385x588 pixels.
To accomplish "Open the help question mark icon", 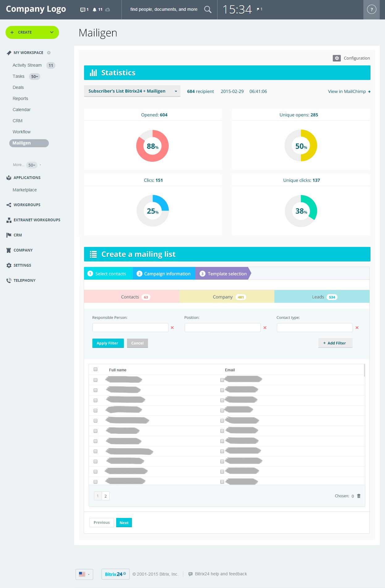I will click(371, 10).
